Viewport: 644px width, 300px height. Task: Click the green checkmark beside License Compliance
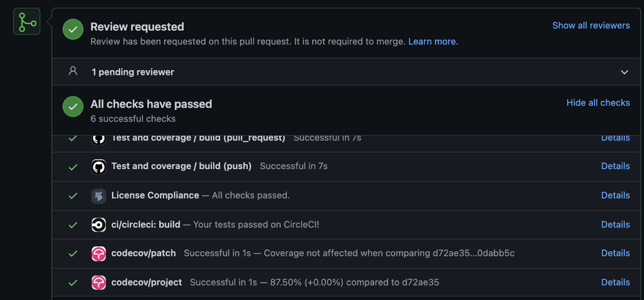pyautogui.click(x=73, y=196)
